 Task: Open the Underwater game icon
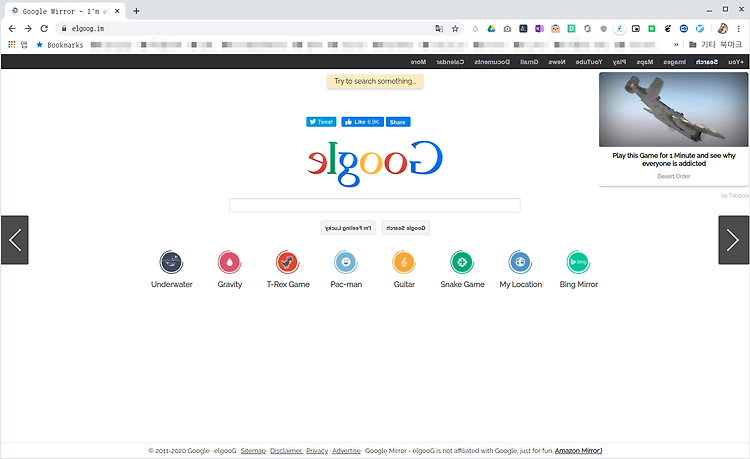[171, 262]
